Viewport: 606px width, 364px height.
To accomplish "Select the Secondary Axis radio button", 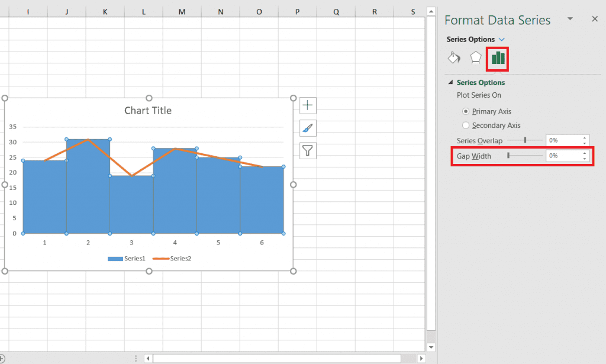I will pyautogui.click(x=466, y=125).
